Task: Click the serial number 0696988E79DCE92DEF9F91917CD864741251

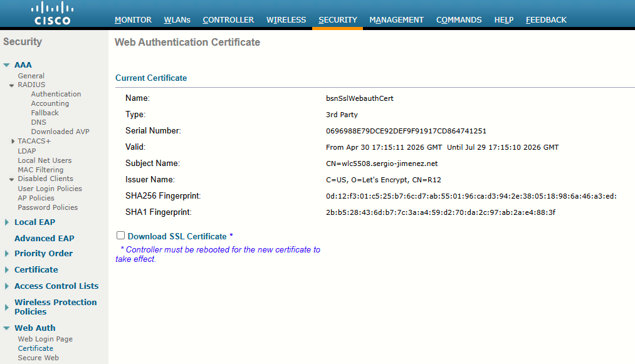Action: pyautogui.click(x=406, y=131)
